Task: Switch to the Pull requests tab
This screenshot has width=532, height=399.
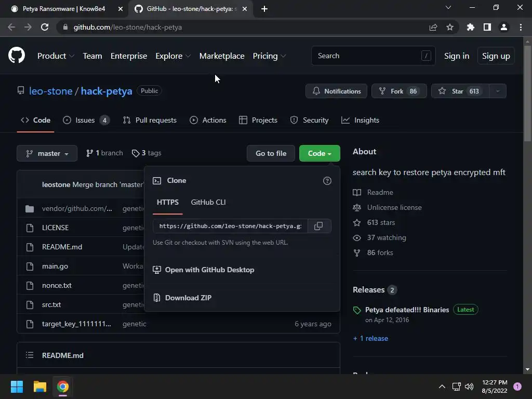Action: [x=150, y=120]
